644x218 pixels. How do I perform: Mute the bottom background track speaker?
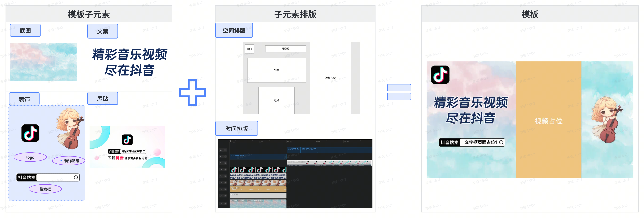(226, 204)
